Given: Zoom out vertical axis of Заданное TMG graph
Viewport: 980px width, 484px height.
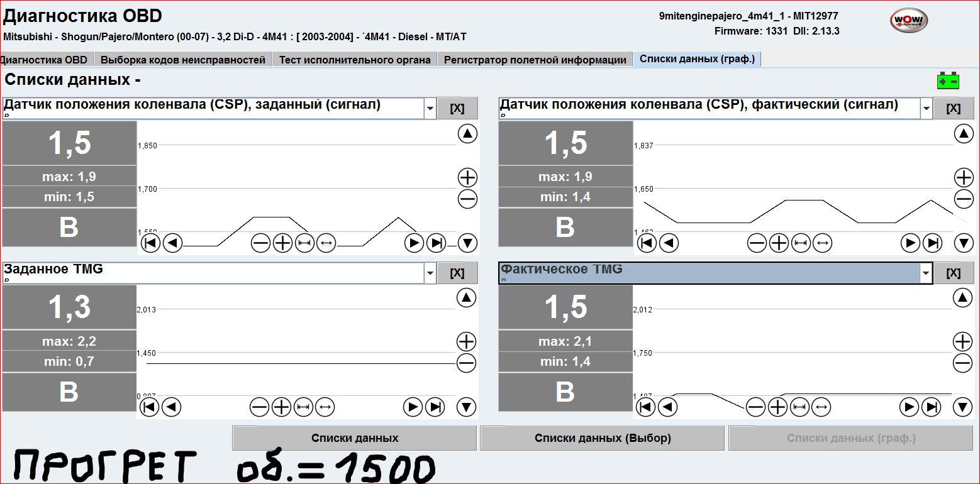Looking at the screenshot, I should pyautogui.click(x=466, y=363).
